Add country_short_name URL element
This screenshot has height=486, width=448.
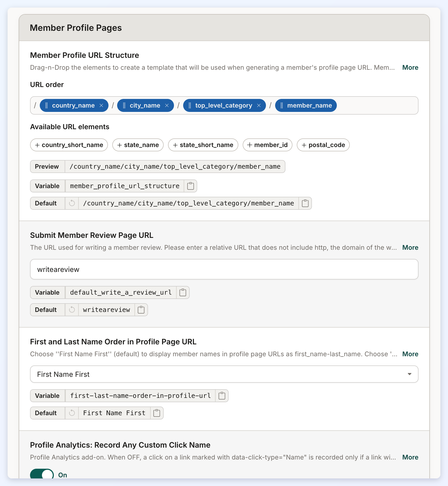click(x=69, y=145)
